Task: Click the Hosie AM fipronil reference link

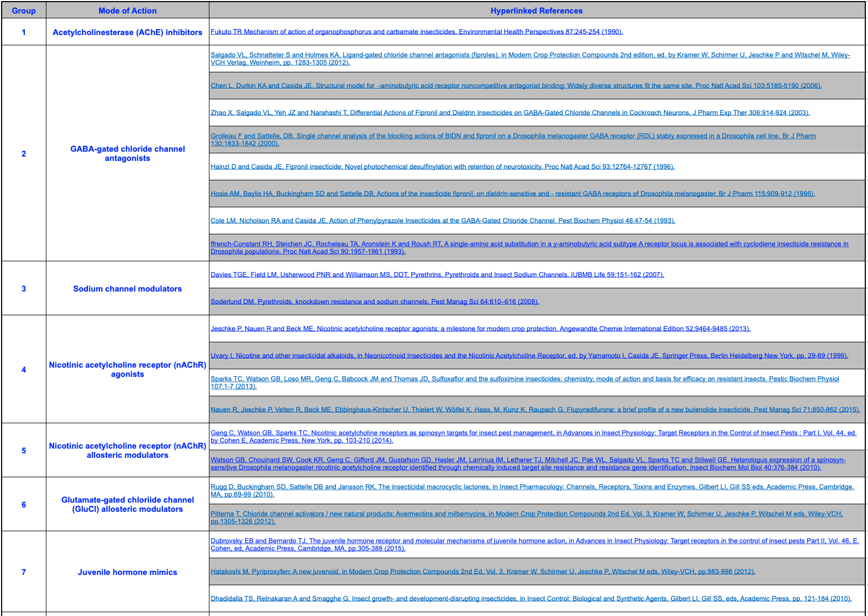Action: tap(512, 194)
